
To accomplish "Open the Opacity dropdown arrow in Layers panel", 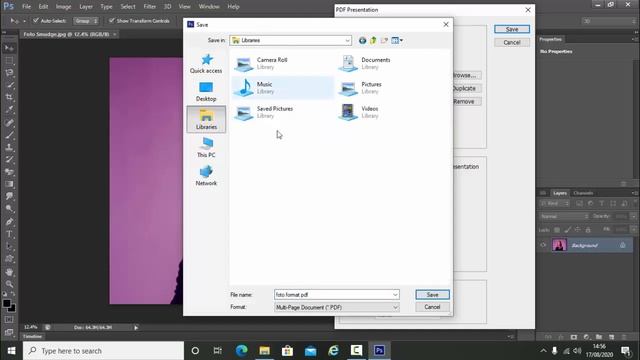I will (634, 216).
